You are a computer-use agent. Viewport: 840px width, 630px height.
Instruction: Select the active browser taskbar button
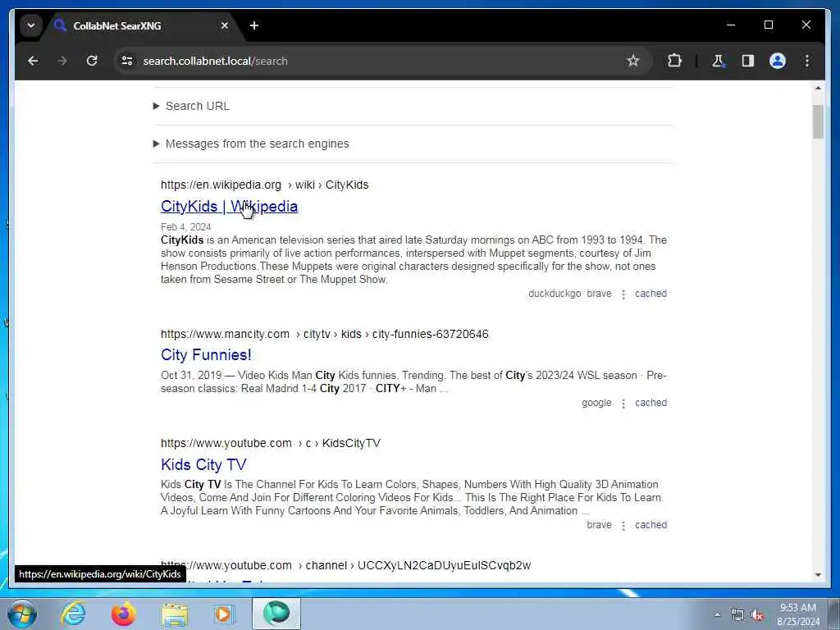click(x=276, y=614)
